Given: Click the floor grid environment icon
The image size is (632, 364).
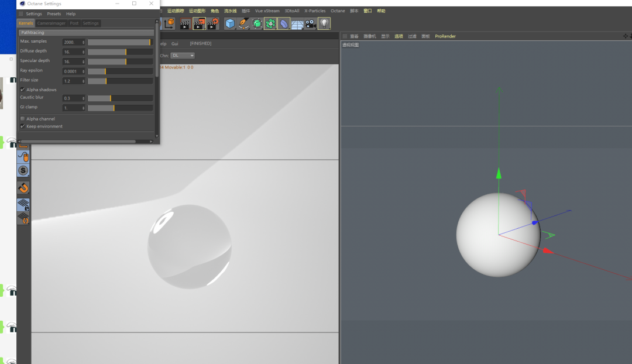Looking at the screenshot, I should click(x=297, y=24).
